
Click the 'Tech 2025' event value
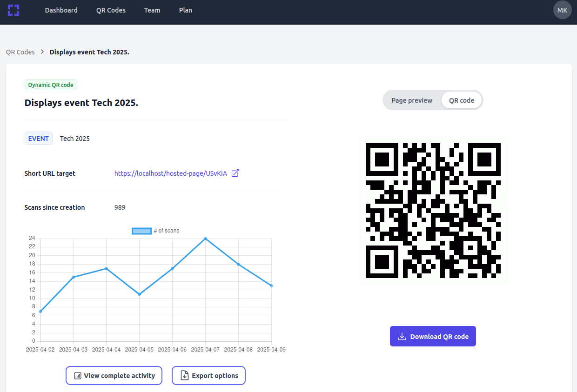tap(75, 139)
